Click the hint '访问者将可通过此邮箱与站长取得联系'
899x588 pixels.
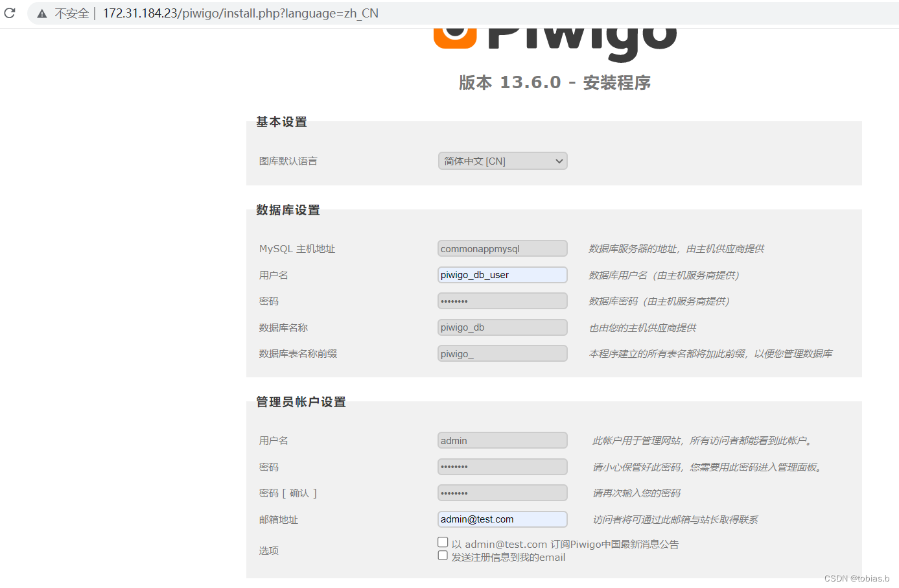tap(675, 520)
